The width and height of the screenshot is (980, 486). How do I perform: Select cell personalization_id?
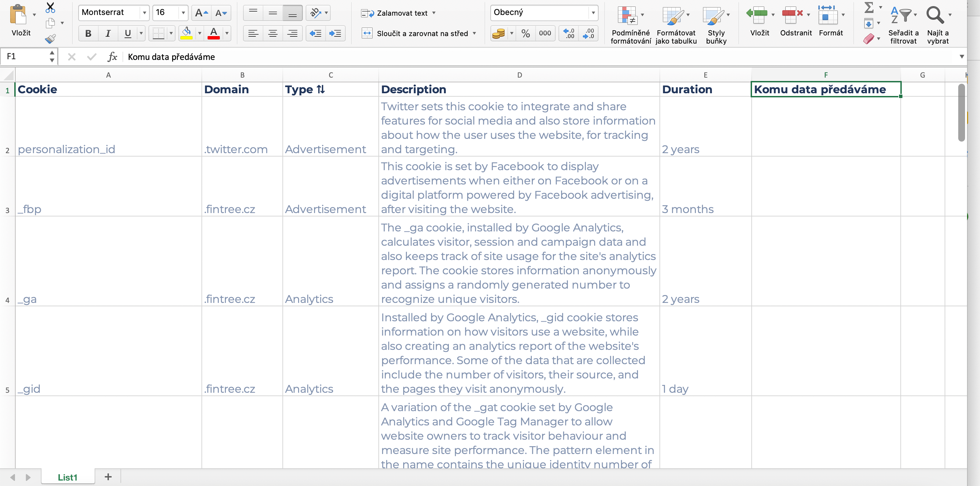pos(109,127)
